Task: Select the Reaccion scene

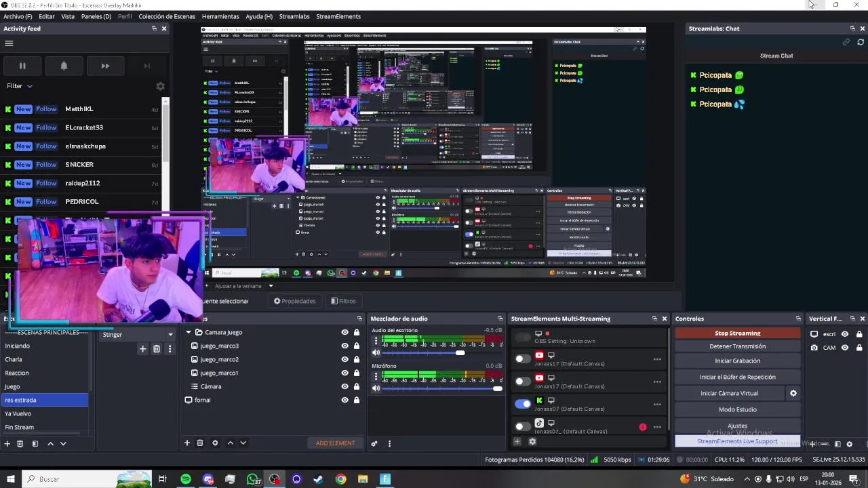Action: [45, 373]
